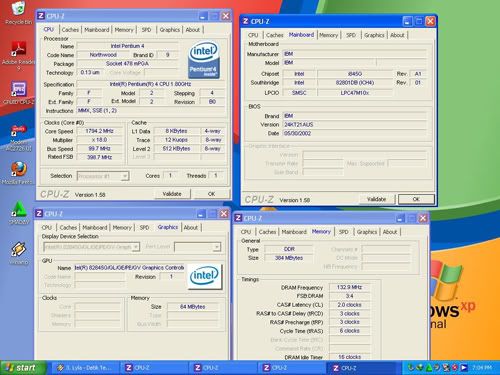Open the Start menu
The height and width of the screenshot is (375, 500).
(23, 368)
